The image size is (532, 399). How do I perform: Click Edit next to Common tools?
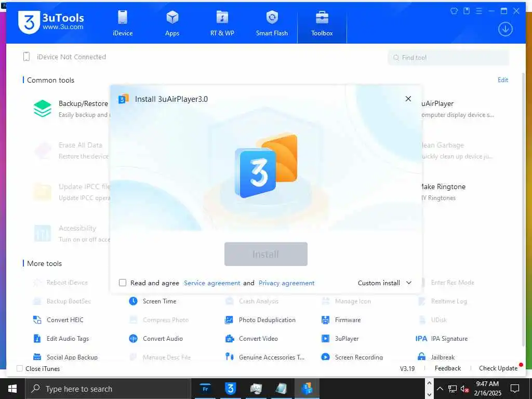[502, 80]
